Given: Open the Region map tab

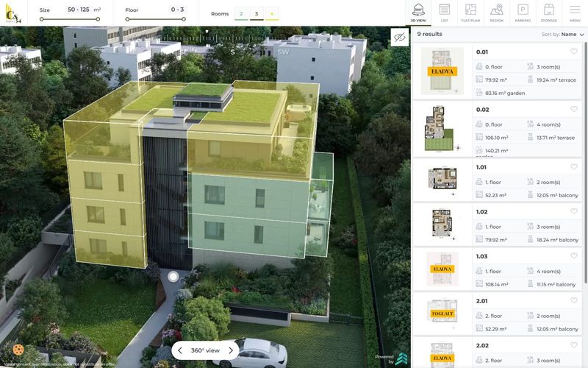Looking at the screenshot, I should coord(497,13).
